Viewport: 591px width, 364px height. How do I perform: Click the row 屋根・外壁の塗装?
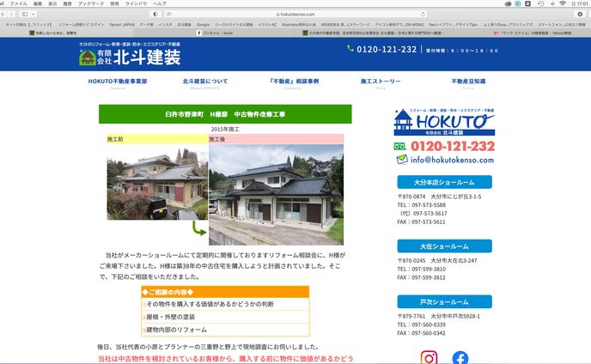pyautogui.click(x=225, y=317)
